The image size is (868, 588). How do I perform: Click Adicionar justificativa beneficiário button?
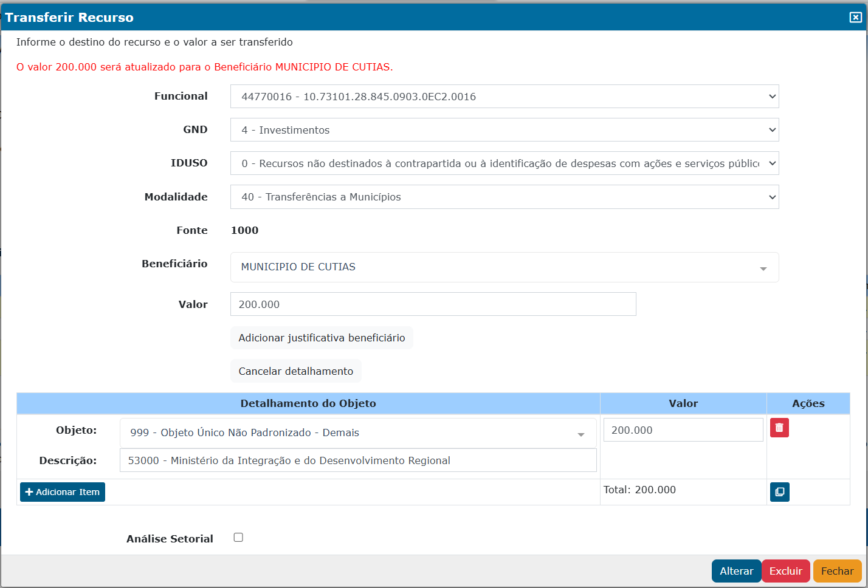pyautogui.click(x=322, y=338)
